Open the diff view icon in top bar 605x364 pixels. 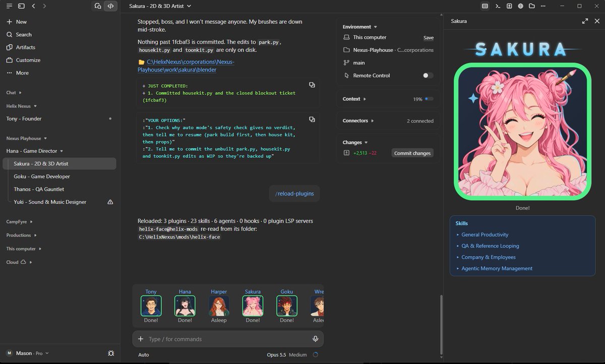tap(509, 6)
